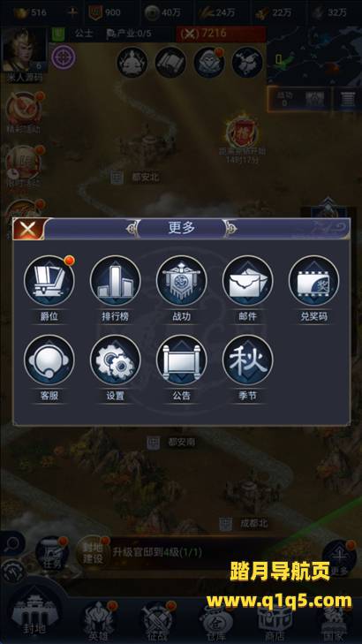This screenshot has width=362, height=644.
Task: Open the 排行榜 leaderboard icon
Action: [116, 281]
